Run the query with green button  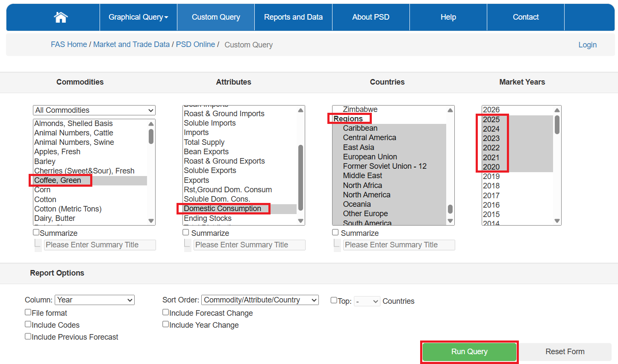[469, 352]
